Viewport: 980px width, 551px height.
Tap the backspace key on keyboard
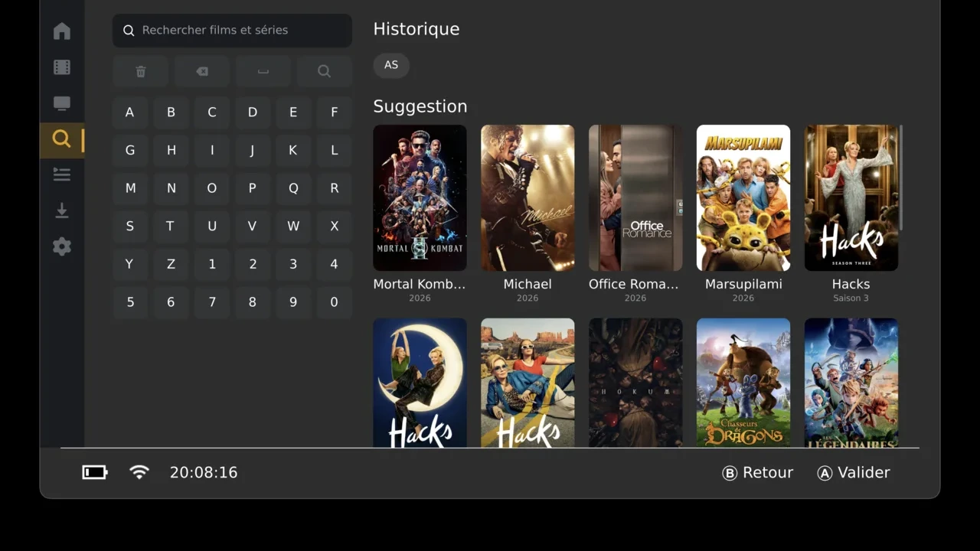tap(202, 71)
